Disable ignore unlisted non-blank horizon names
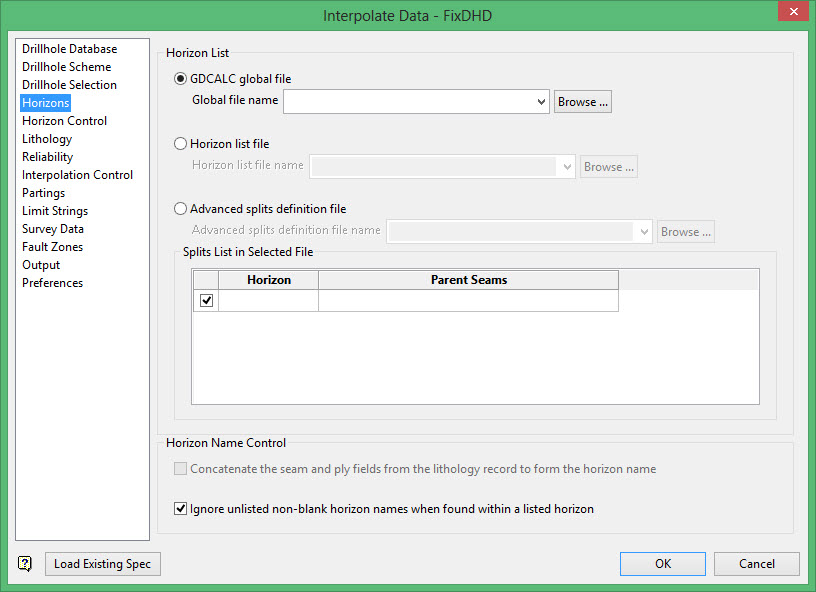The image size is (816, 592). coord(181,509)
